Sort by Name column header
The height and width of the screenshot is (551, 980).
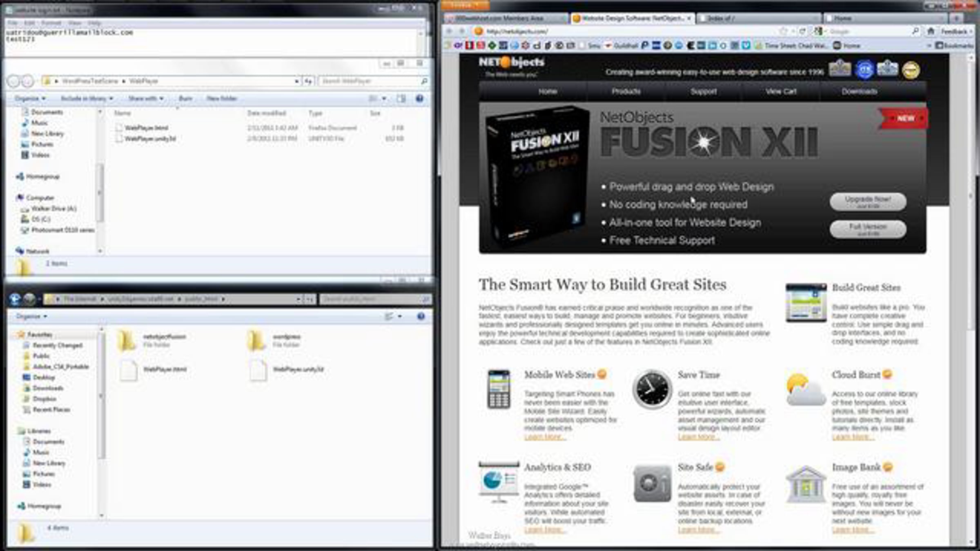pyautogui.click(x=122, y=113)
